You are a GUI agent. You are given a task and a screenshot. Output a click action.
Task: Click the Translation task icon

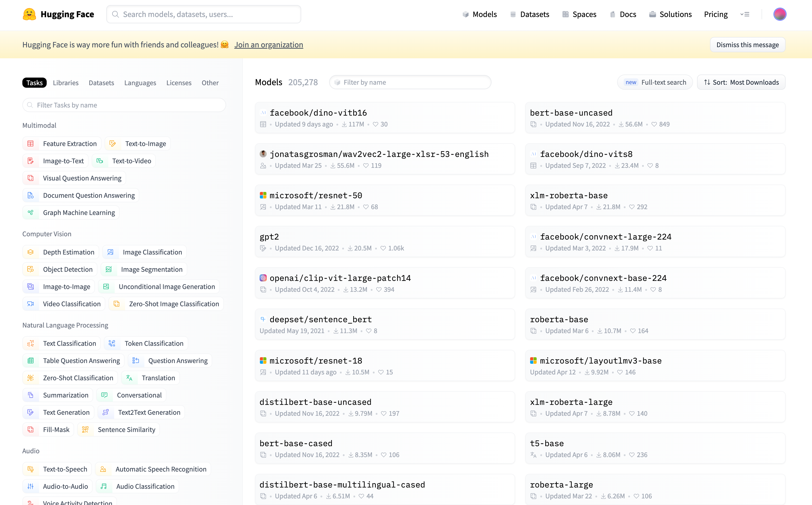[x=129, y=378]
